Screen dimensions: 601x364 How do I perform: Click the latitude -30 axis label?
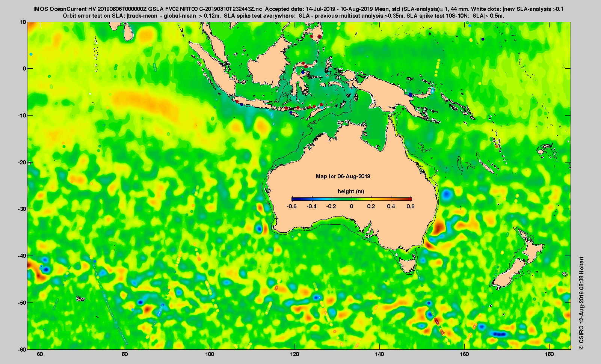click(22, 209)
